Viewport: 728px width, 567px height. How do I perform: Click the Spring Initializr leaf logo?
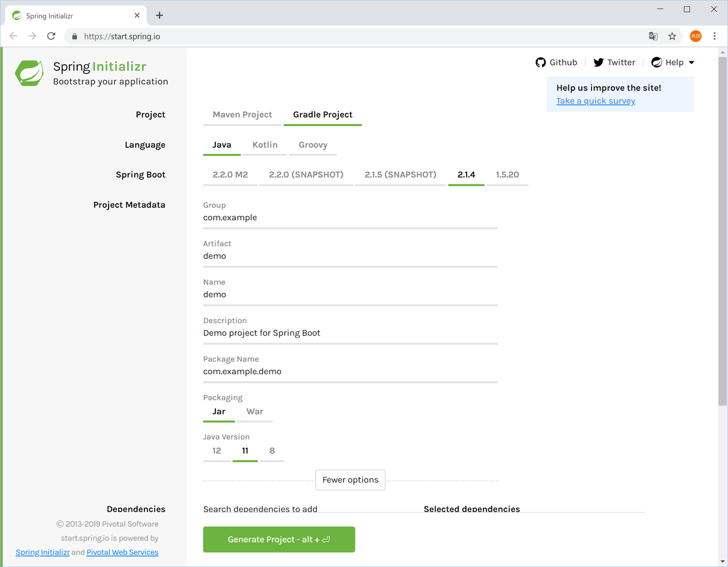click(x=29, y=73)
